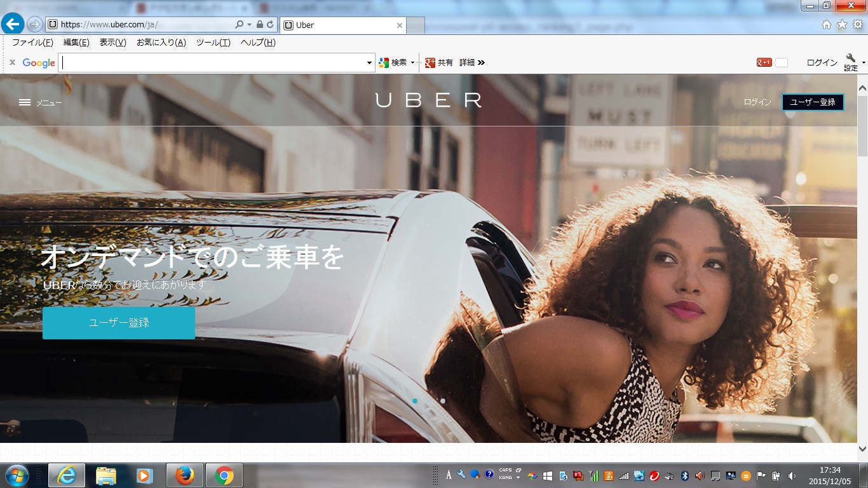
Task: Click the teal ユーザー登録 hero button
Action: click(x=119, y=323)
